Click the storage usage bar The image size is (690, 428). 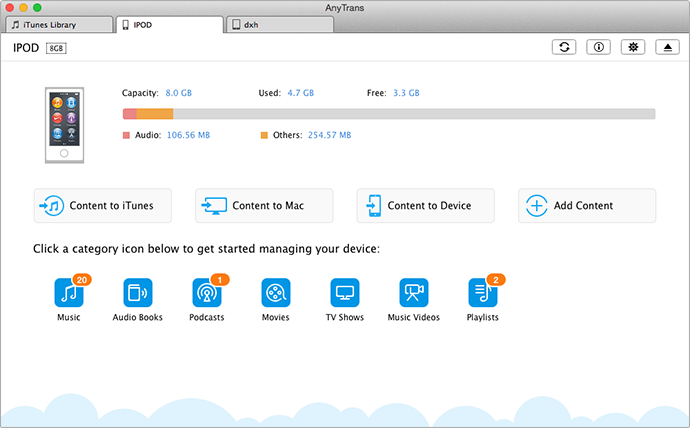coord(389,114)
